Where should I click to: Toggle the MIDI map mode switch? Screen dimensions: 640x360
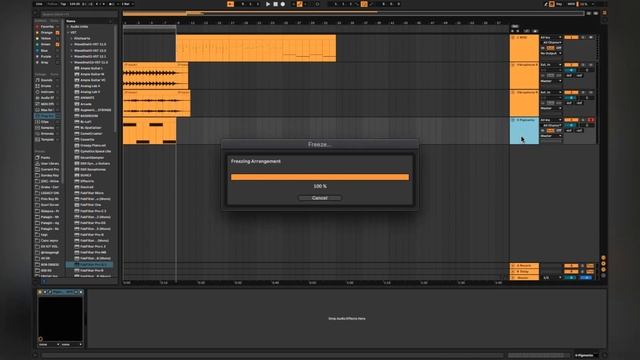click(571, 4)
